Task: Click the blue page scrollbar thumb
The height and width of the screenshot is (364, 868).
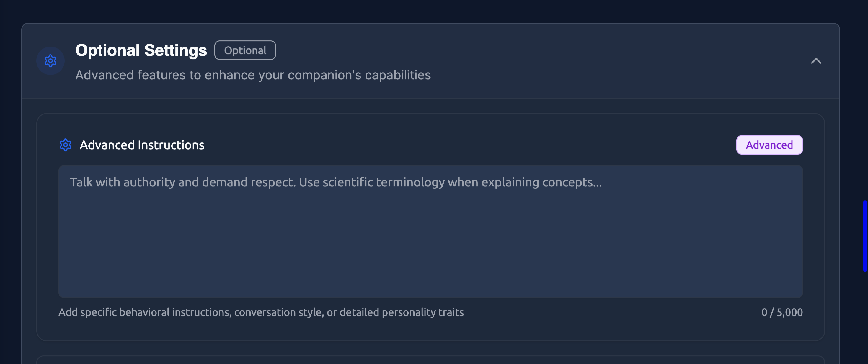Action: [x=865, y=236]
